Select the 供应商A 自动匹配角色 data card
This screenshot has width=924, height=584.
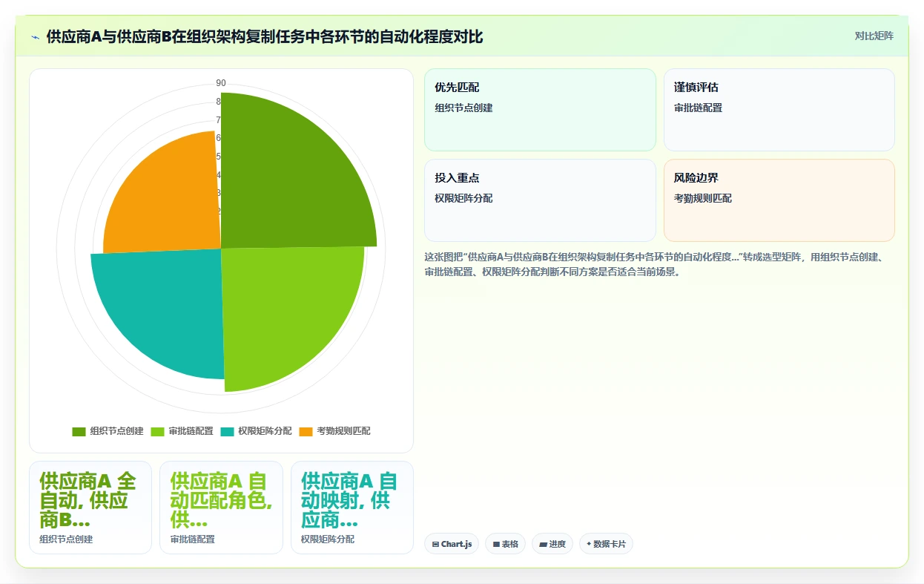(x=221, y=508)
